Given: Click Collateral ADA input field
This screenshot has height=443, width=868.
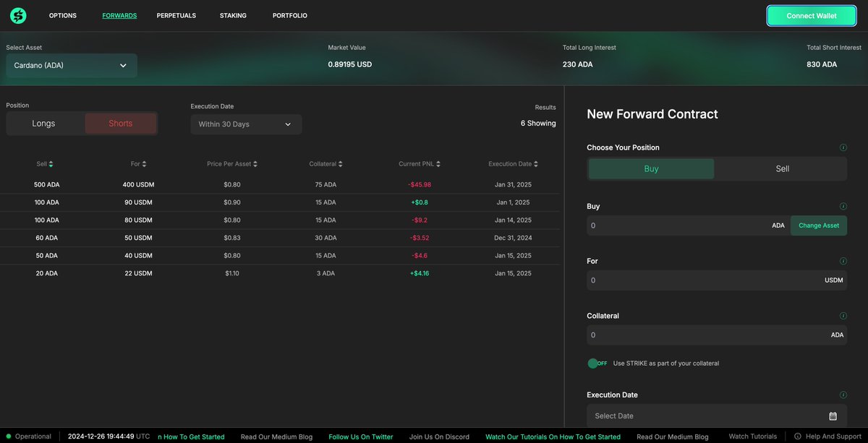Looking at the screenshot, I should click(717, 335).
